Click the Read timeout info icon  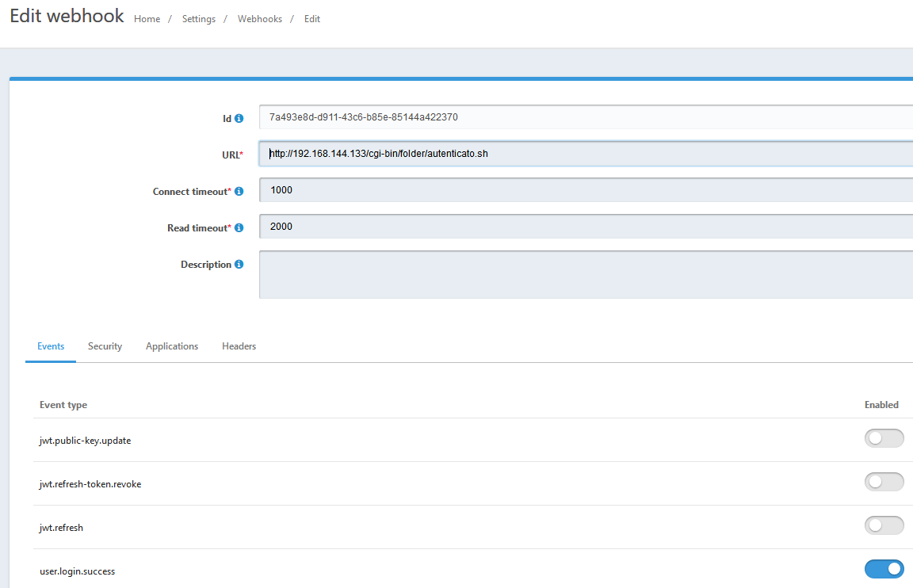pyautogui.click(x=239, y=227)
